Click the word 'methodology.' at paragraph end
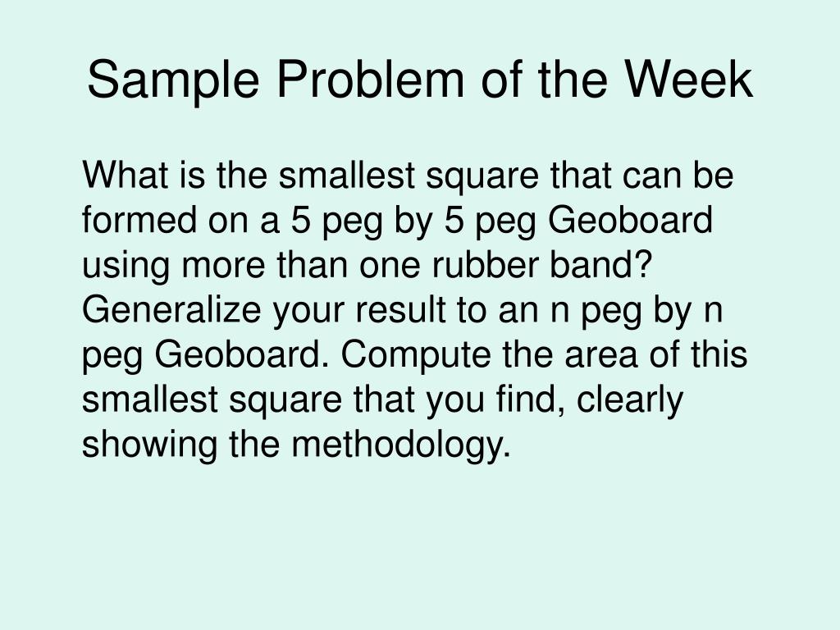The image size is (840, 630). point(401,445)
